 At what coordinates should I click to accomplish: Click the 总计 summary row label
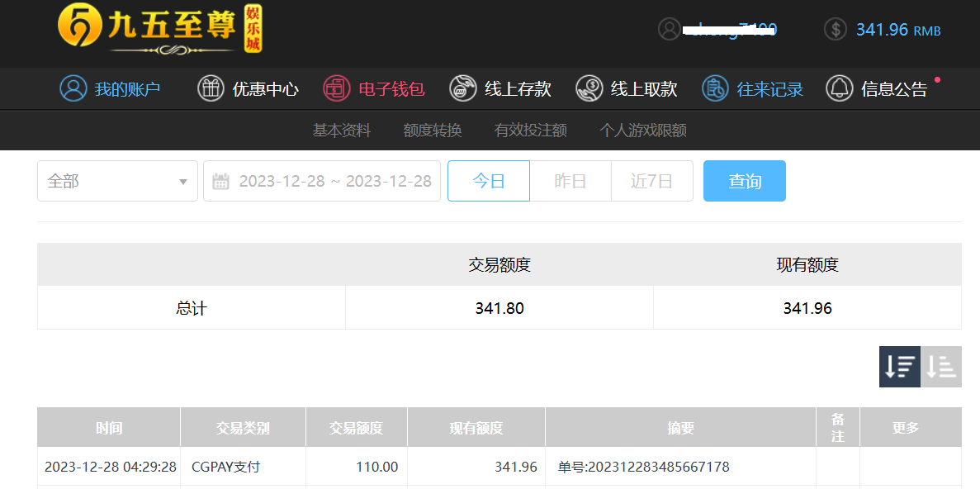coord(192,308)
